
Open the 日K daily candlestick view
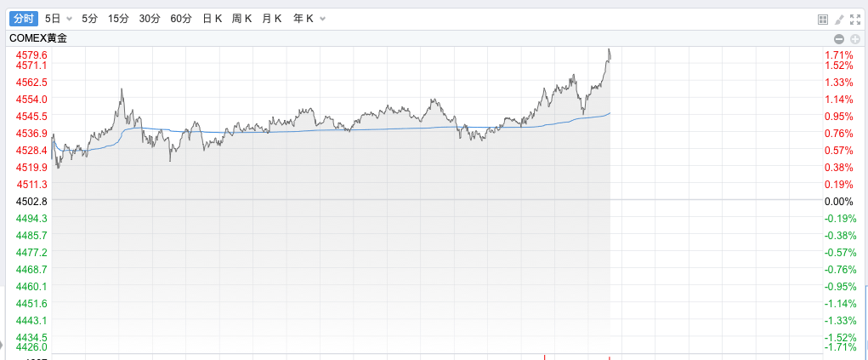(x=213, y=18)
